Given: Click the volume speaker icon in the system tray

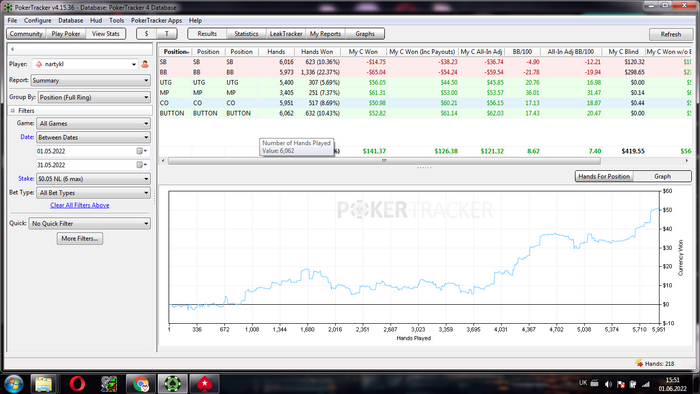Looking at the screenshot, I should [608, 384].
